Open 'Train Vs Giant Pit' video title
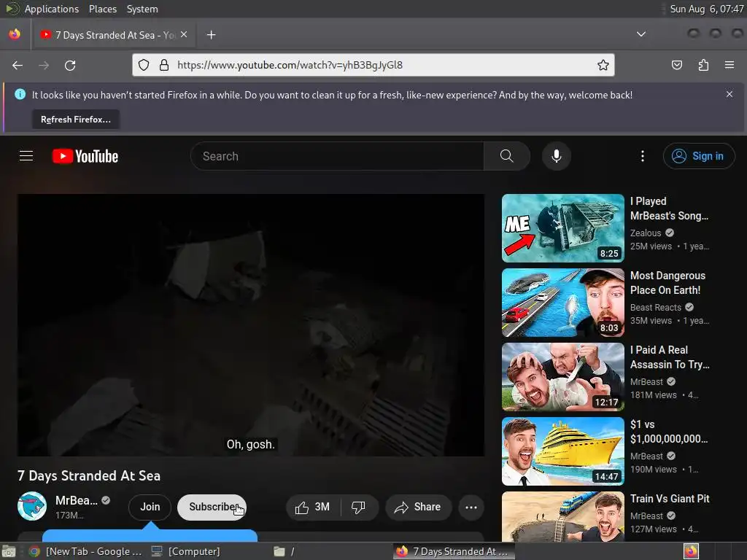 [x=670, y=499]
